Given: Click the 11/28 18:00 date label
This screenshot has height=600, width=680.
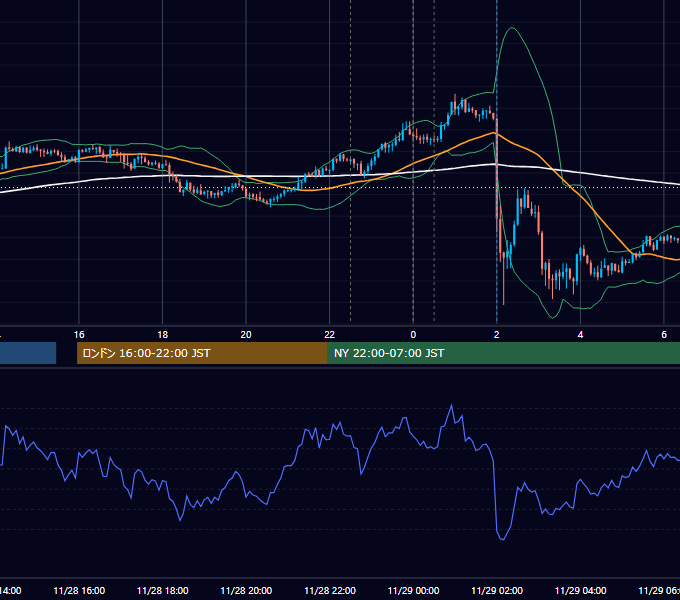Looking at the screenshot, I should pos(163,590).
